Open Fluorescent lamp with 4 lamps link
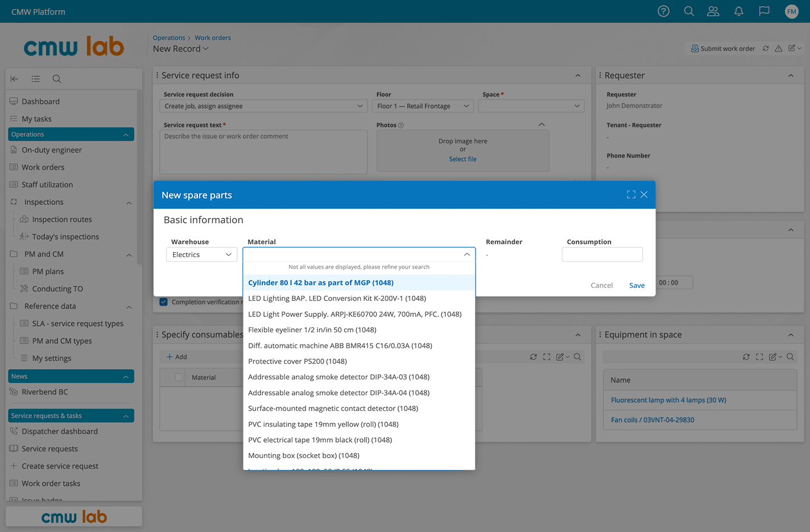Image resolution: width=810 pixels, height=532 pixels. pos(668,400)
